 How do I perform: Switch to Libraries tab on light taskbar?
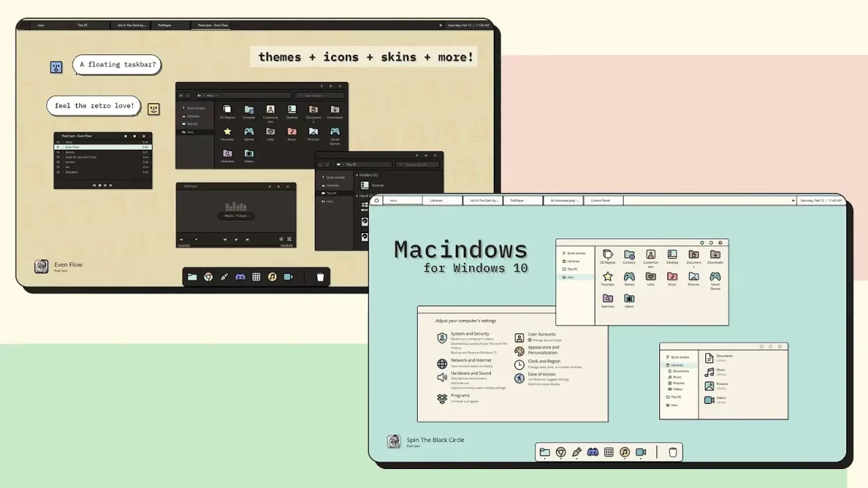(443, 201)
